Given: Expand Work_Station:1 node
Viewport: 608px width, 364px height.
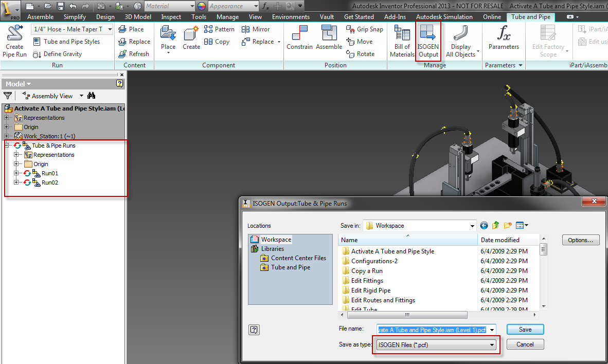Looking at the screenshot, I should (6, 136).
